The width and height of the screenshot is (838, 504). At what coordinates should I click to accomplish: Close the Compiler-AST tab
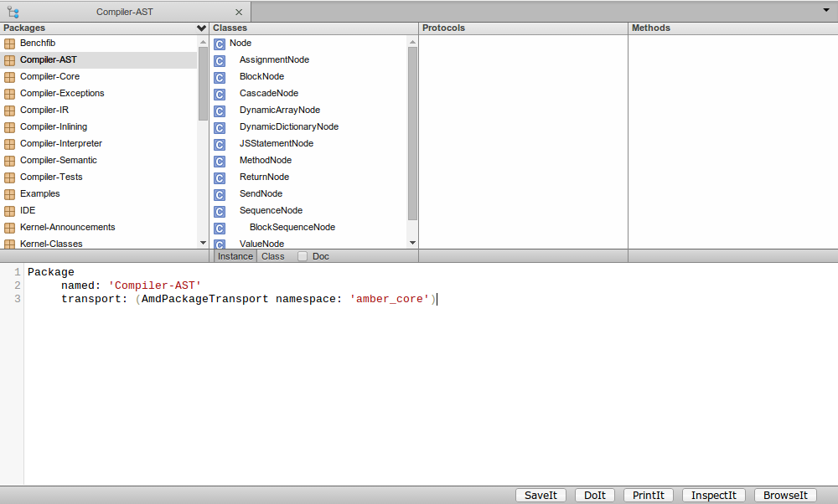[x=239, y=13]
